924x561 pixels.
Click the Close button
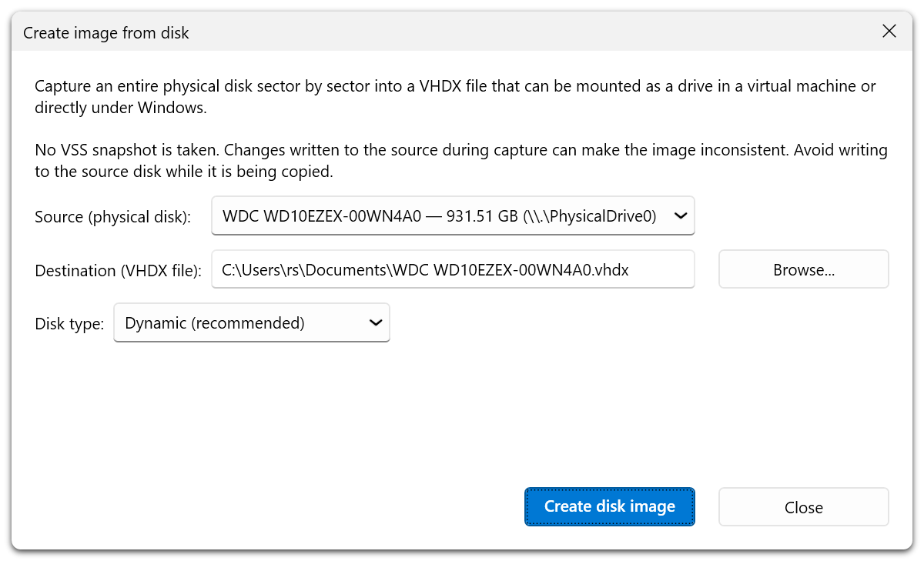[x=804, y=507]
